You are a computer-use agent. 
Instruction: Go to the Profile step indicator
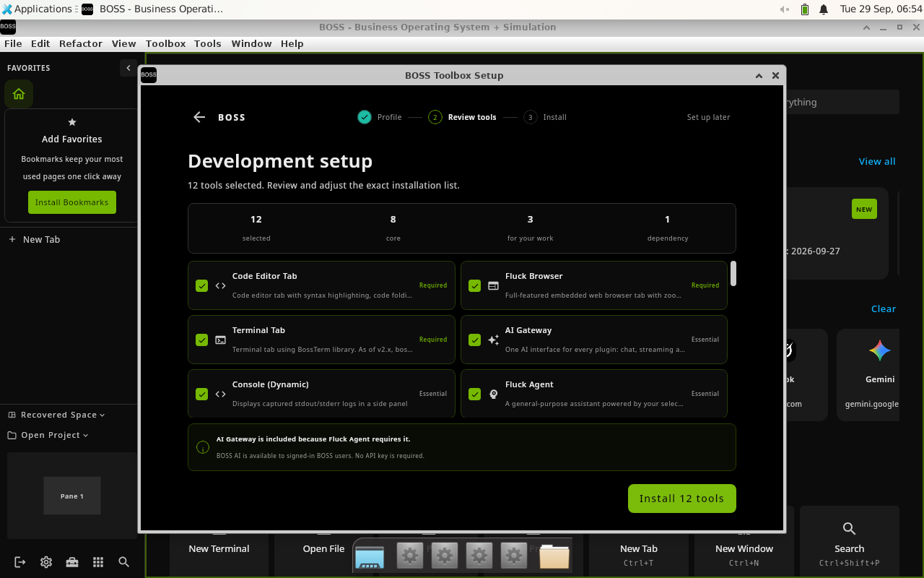[379, 117]
